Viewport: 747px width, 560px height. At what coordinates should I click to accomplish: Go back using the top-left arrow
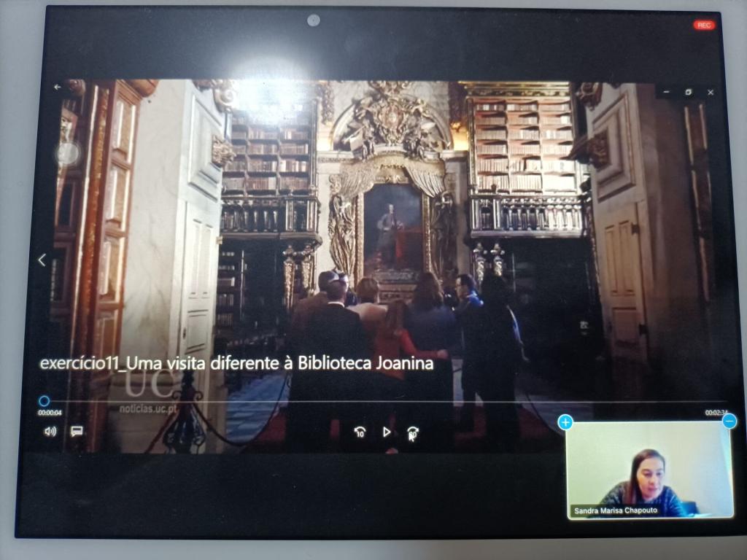(x=58, y=87)
